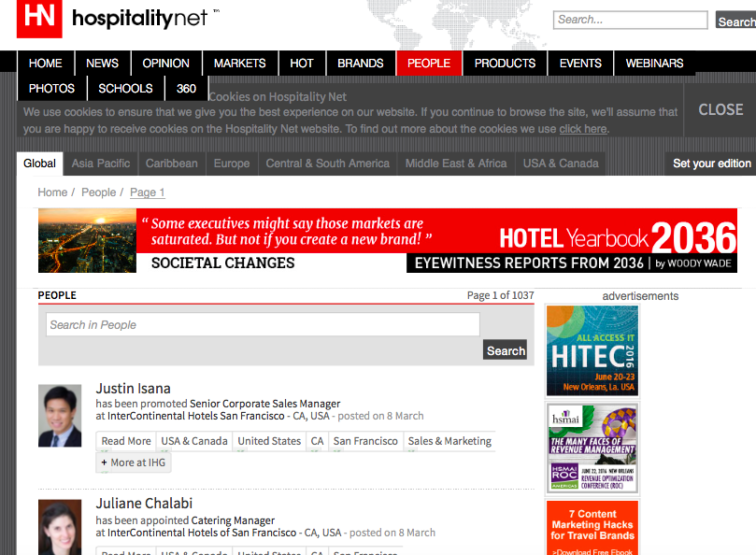Open the NEWS menu item

coord(102,64)
